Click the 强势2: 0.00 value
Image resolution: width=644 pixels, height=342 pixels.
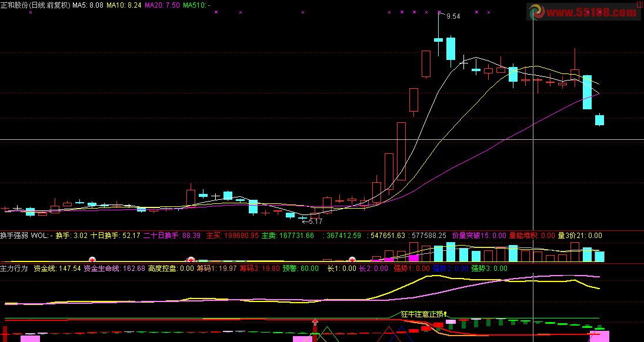450,269
